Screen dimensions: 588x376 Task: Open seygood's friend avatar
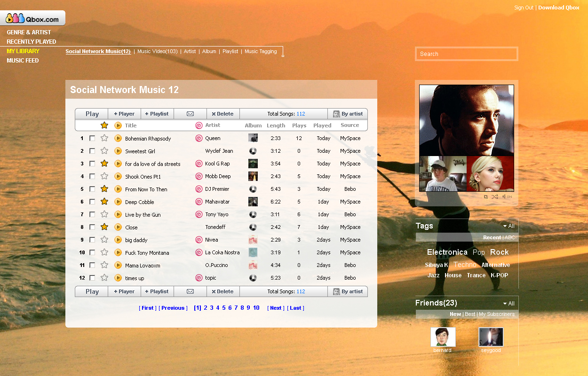pos(491,337)
